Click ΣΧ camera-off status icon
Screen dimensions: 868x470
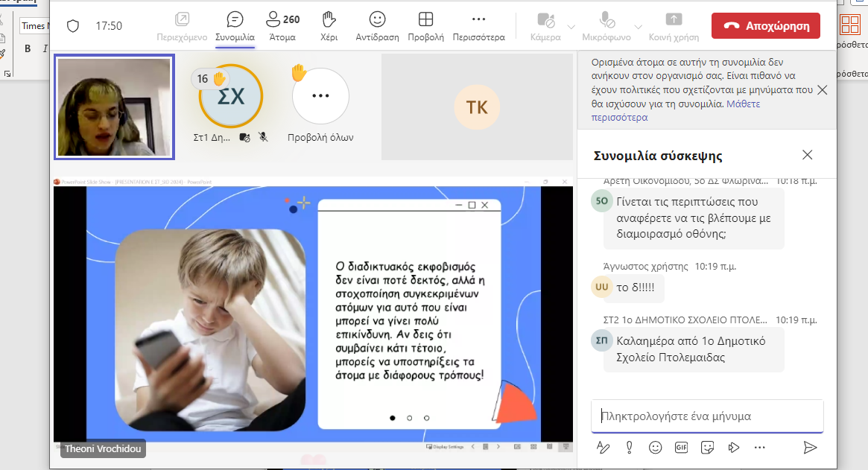244,137
